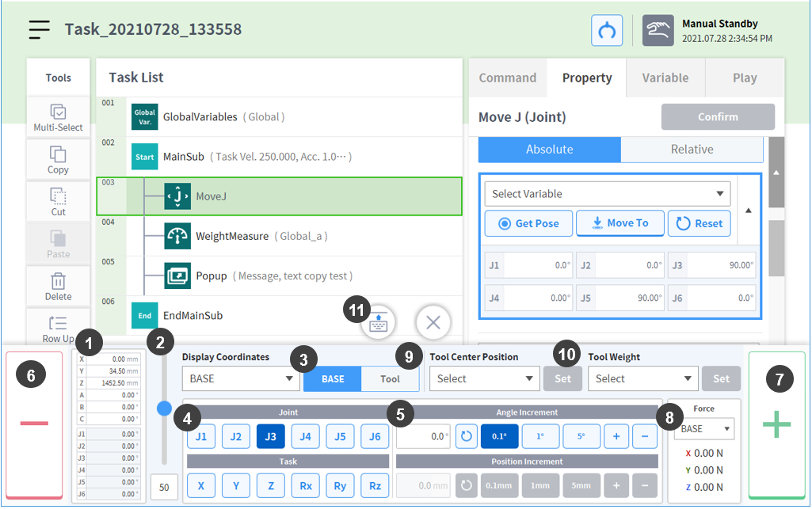
Task: Switch display coordinates toggle to Tool
Action: pyautogui.click(x=390, y=379)
